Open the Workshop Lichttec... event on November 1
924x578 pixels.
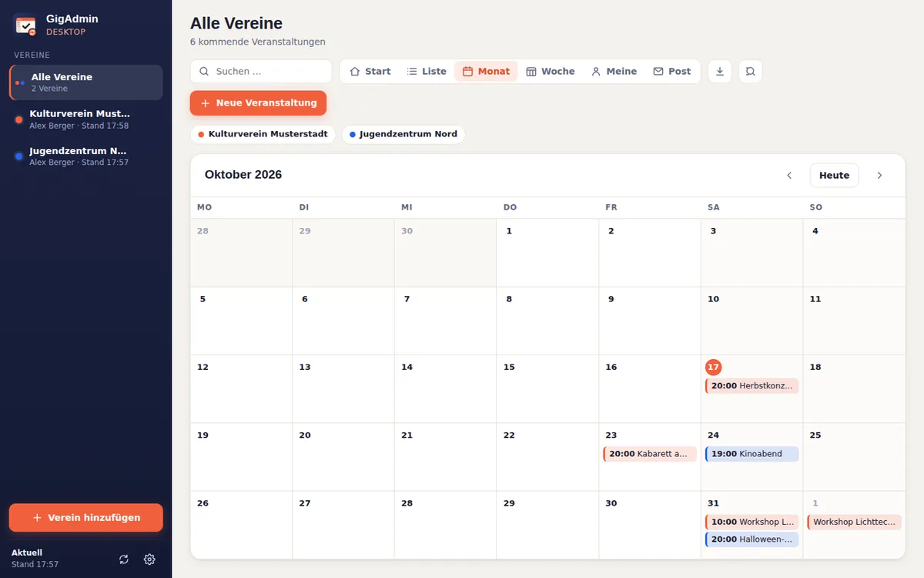click(854, 522)
